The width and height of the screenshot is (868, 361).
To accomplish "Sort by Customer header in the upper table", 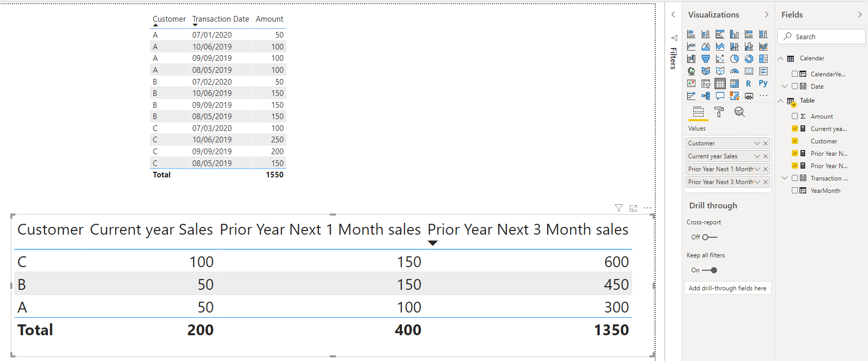I will point(169,19).
